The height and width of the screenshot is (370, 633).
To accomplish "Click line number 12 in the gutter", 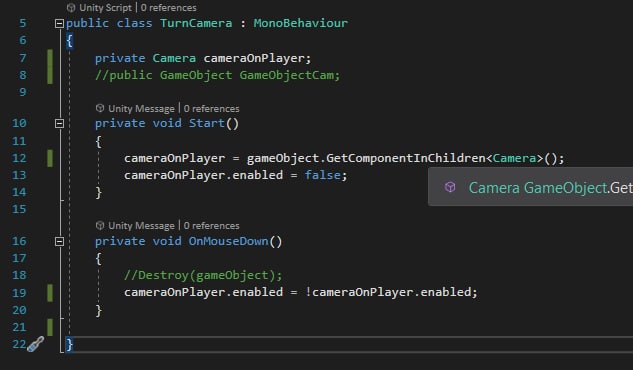I will [x=19, y=158].
